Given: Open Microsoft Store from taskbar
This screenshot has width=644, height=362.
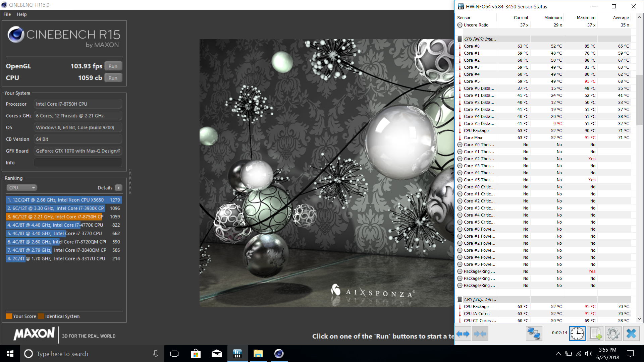Looking at the screenshot, I should [x=196, y=354].
